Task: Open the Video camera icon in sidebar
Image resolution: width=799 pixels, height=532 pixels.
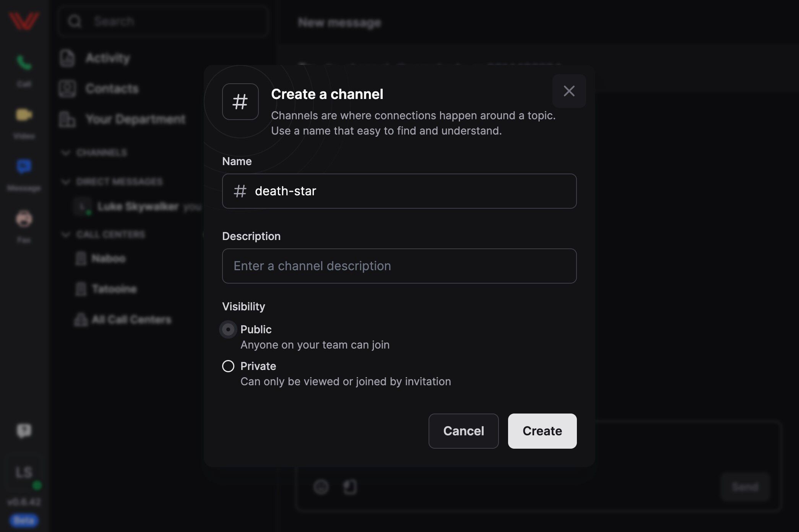Action: pyautogui.click(x=24, y=115)
